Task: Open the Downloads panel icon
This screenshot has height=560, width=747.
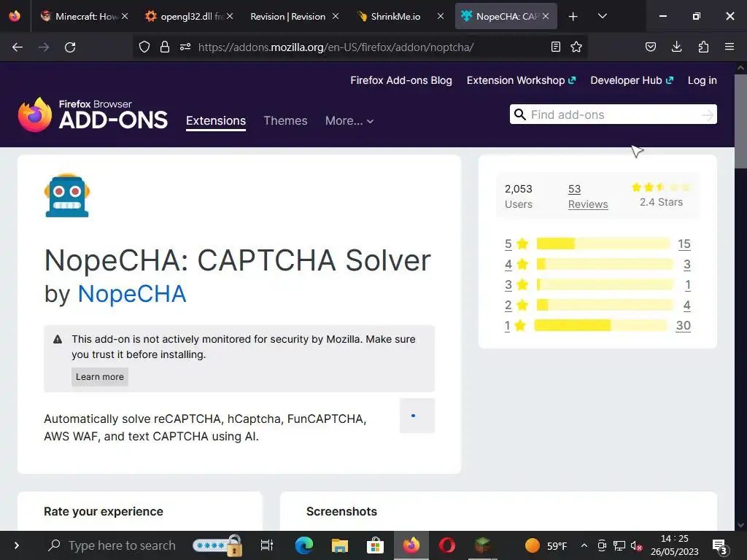Action: click(x=676, y=47)
